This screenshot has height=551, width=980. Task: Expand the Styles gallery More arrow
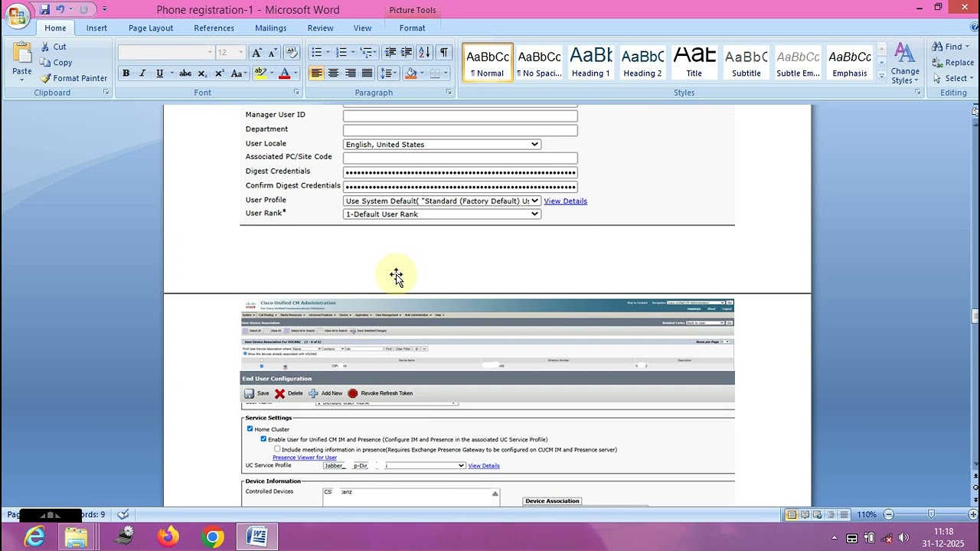point(881,77)
